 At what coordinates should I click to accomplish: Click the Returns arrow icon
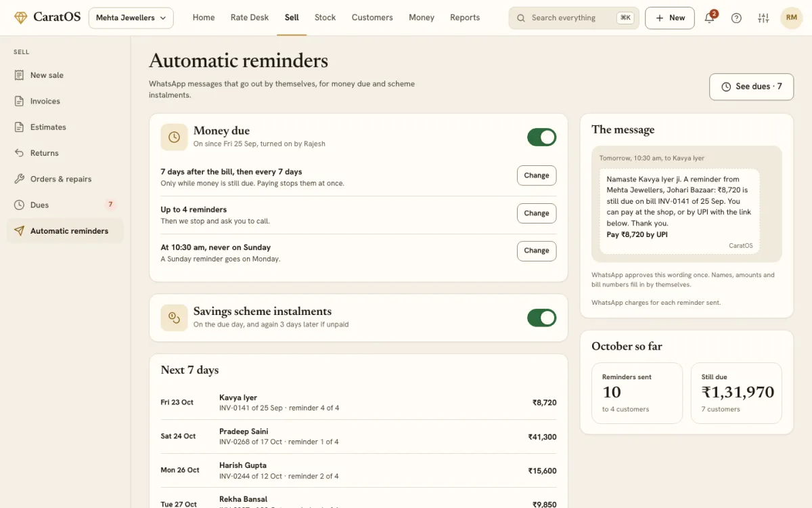pos(19,153)
